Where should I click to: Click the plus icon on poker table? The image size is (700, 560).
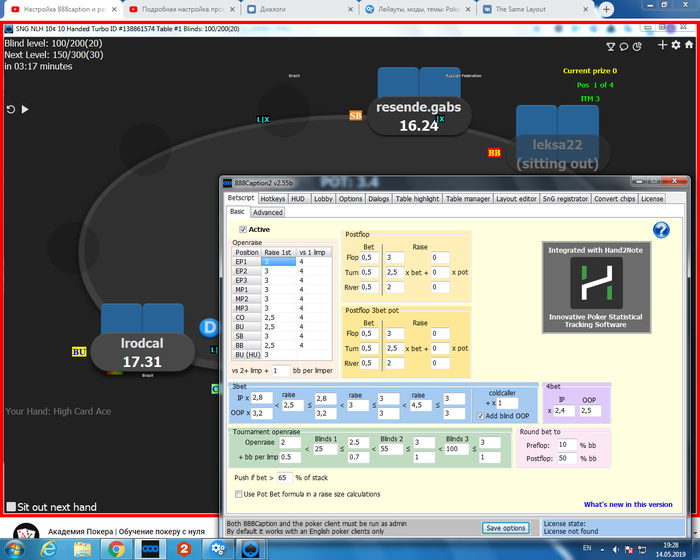pyautogui.click(x=662, y=45)
